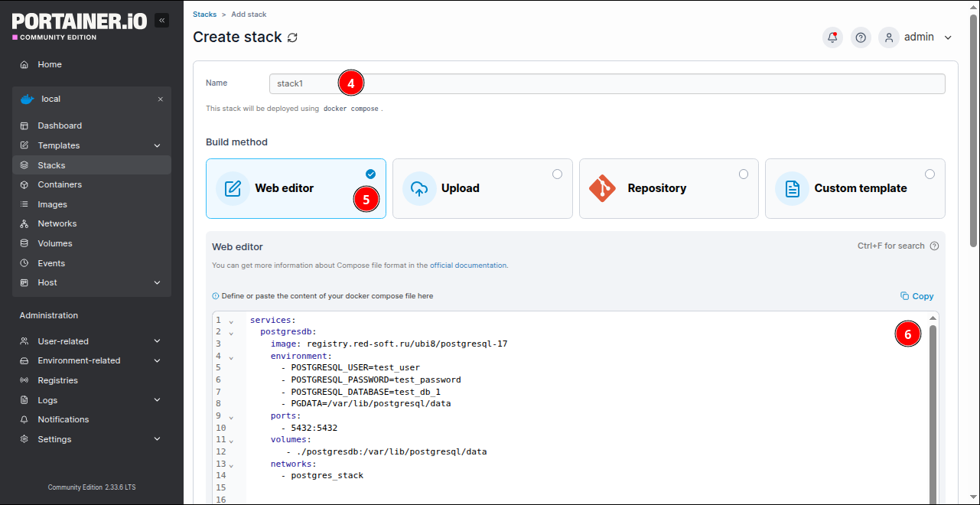This screenshot has height=505, width=980.
Task: Collapse the sidebar with double-chevron icon
Action: tap(161, 21)
